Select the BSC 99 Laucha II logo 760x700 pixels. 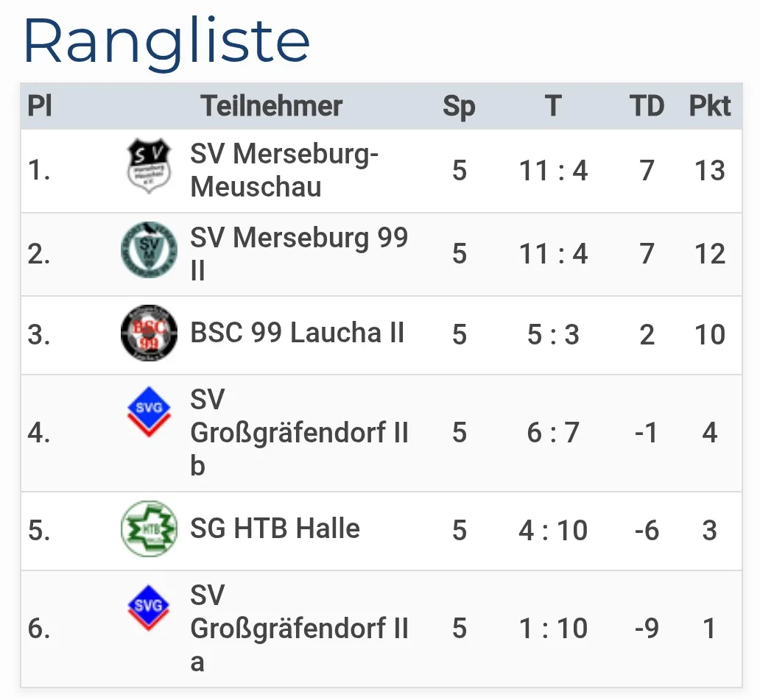click(x=149, y=333)
